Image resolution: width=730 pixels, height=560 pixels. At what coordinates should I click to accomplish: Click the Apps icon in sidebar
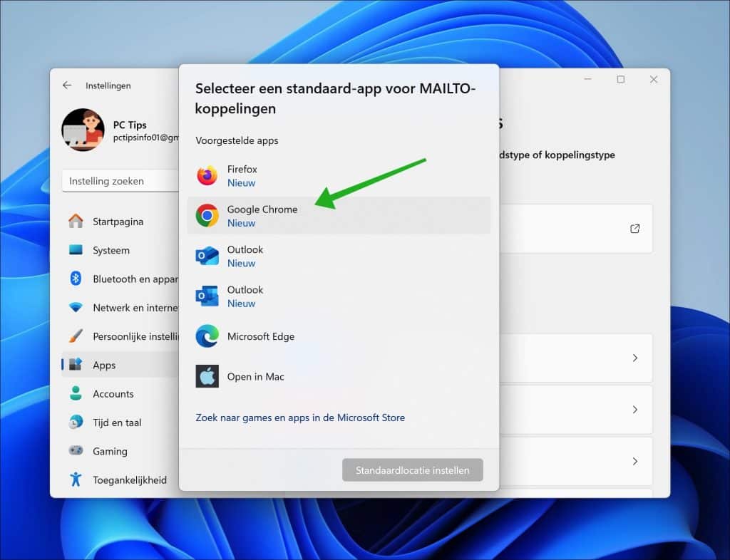pyautogui.click(x=76, y=365)
